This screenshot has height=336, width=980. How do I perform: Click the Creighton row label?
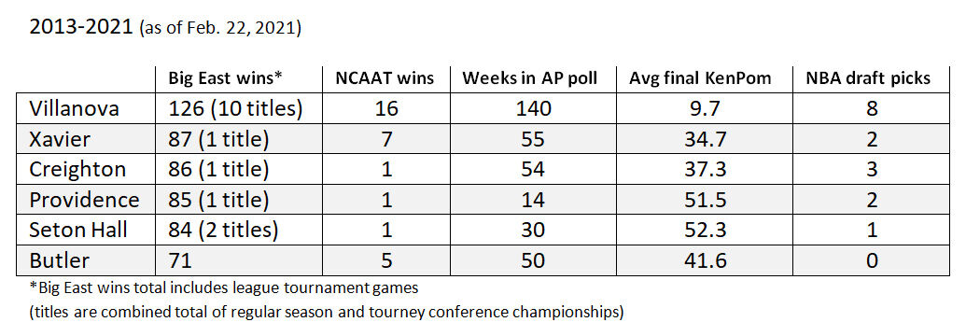pos(77,169)
